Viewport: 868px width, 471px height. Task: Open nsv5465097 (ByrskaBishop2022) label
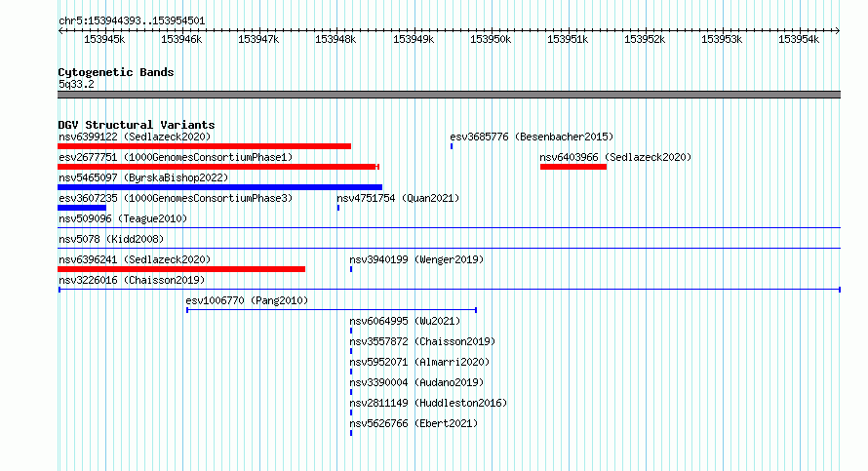[x=143, y=177]
